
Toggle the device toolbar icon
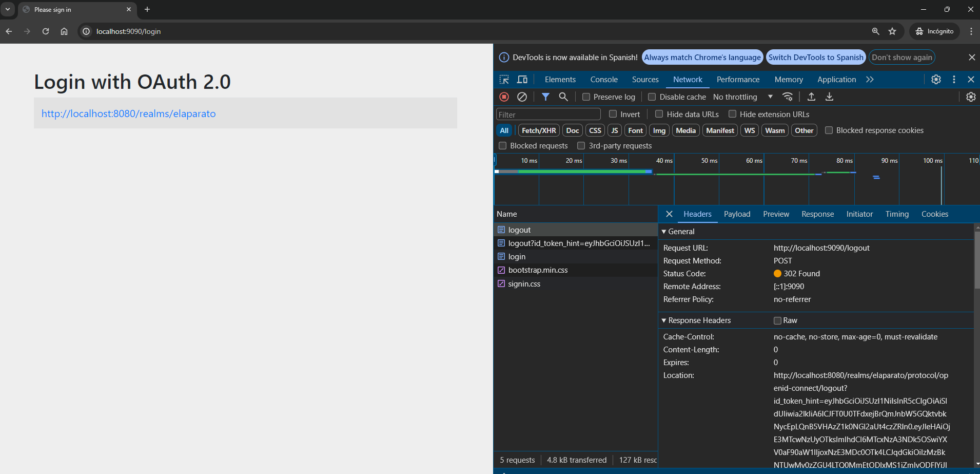tap(522, 80)
